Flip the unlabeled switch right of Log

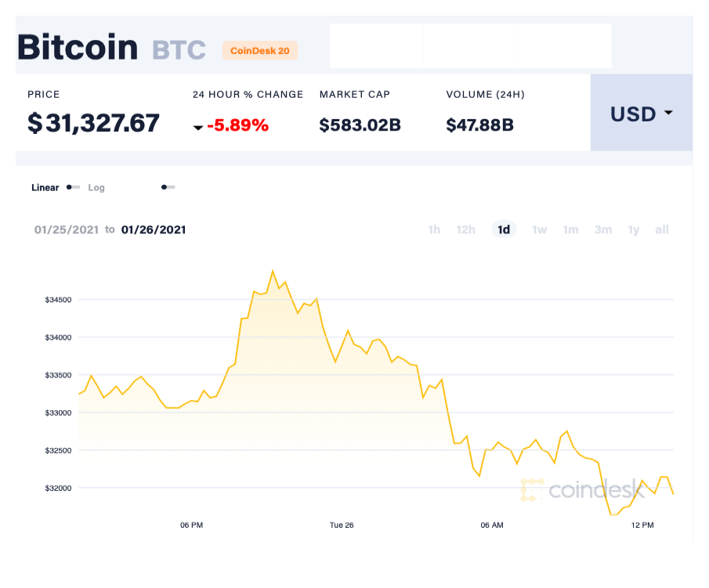[167, 187]
